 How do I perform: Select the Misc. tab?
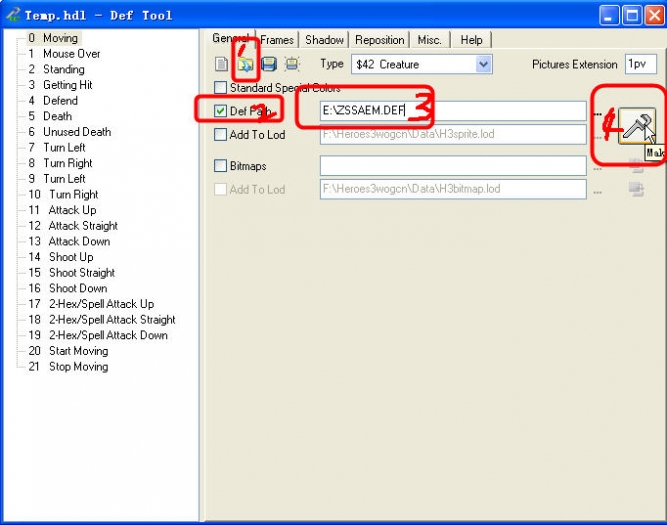429,40
